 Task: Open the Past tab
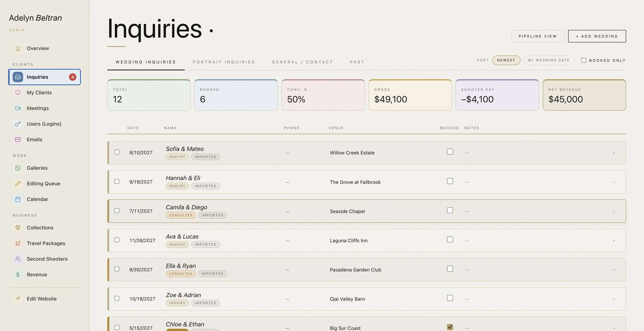pyautogui.click(x=357, y=62)
